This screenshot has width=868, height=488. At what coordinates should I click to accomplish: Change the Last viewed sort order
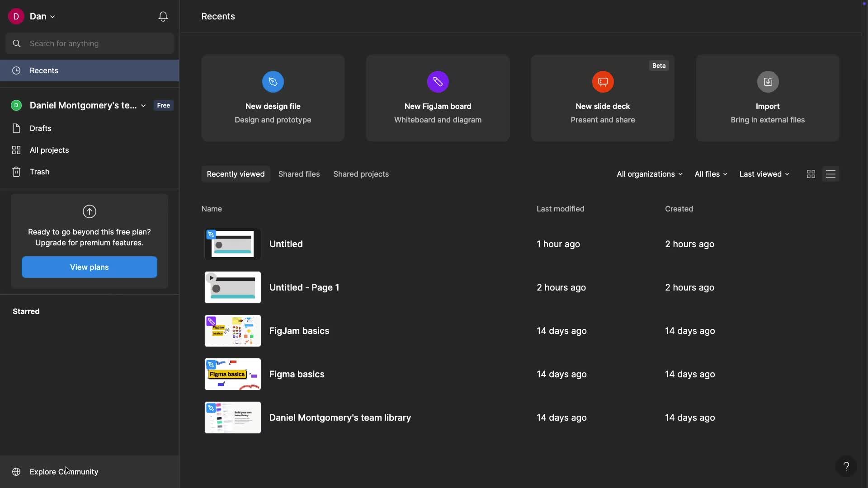pyautogui.click(x=764, y=174)
